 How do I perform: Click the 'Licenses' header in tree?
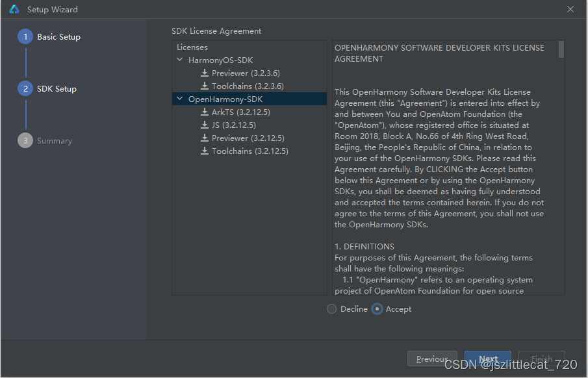[x=192, y=47]
